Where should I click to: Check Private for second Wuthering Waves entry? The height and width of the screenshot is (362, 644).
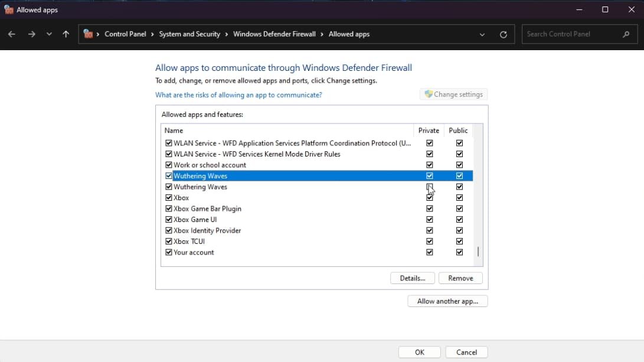(x=430, y=187)
